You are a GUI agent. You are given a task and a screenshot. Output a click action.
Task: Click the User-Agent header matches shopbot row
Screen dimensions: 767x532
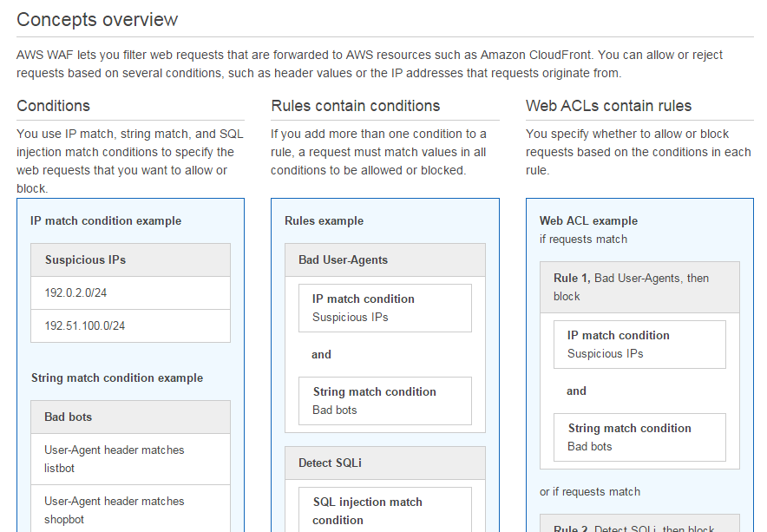(131, 509)
